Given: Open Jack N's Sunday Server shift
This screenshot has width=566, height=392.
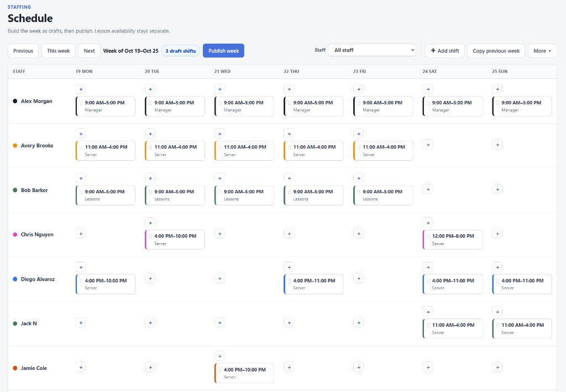Looking at the screenshot, I should pyautogui.click(x=522, y=329).
